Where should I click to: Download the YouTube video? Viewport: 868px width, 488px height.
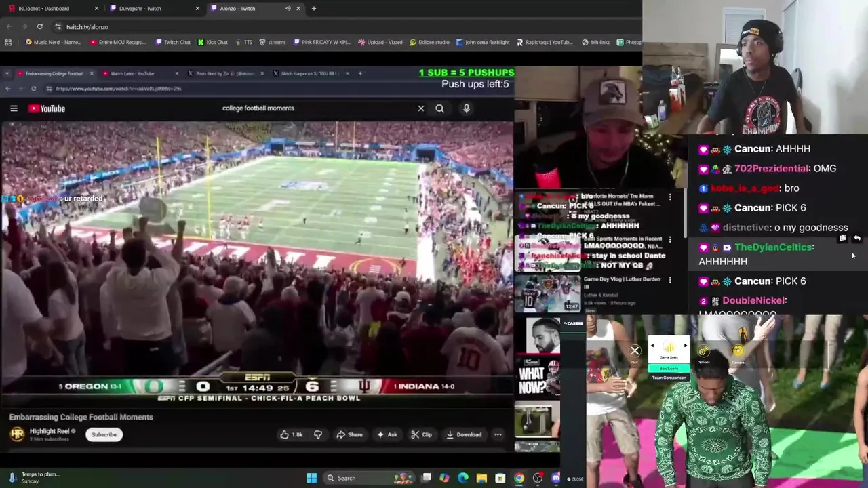[464, 434]
